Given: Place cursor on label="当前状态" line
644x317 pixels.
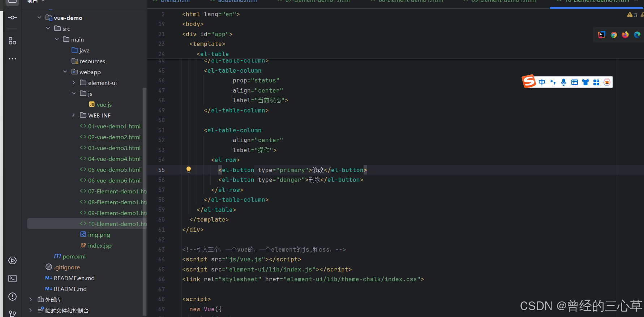Looking at the screenshot, I should 260,100.
